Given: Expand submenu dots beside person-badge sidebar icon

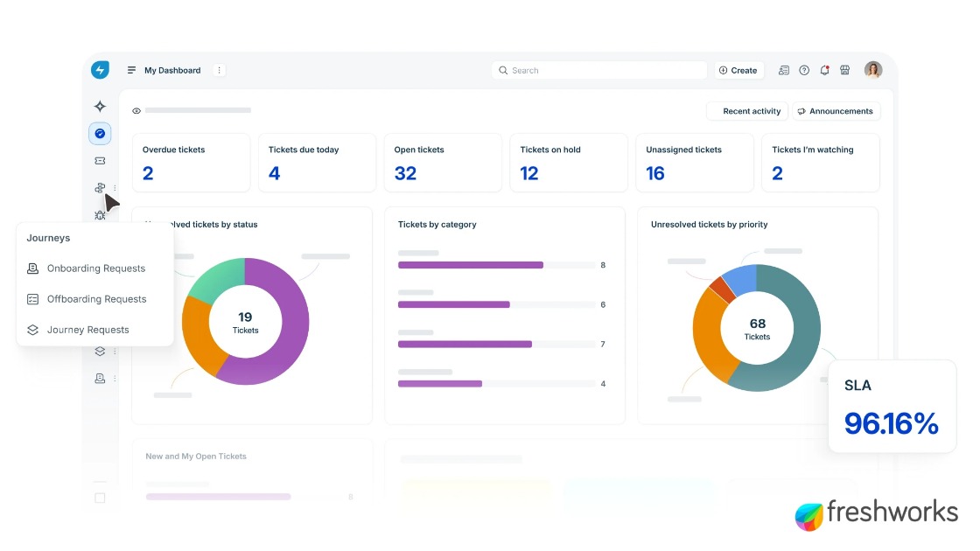Looking at the screenshot, I should [115, 379].
